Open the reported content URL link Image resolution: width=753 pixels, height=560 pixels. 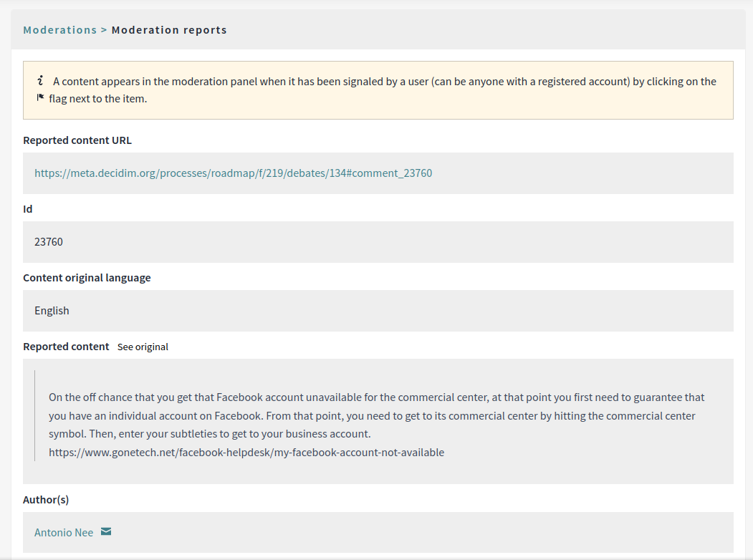pyautogui.click(x=234, y=173)
